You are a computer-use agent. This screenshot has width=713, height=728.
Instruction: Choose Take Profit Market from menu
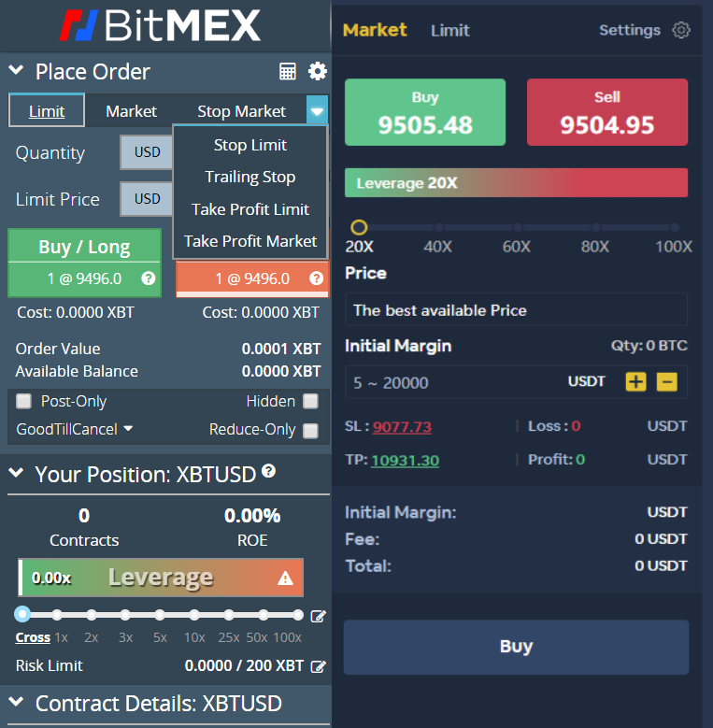pyautogui.click(x=250, y=241)
